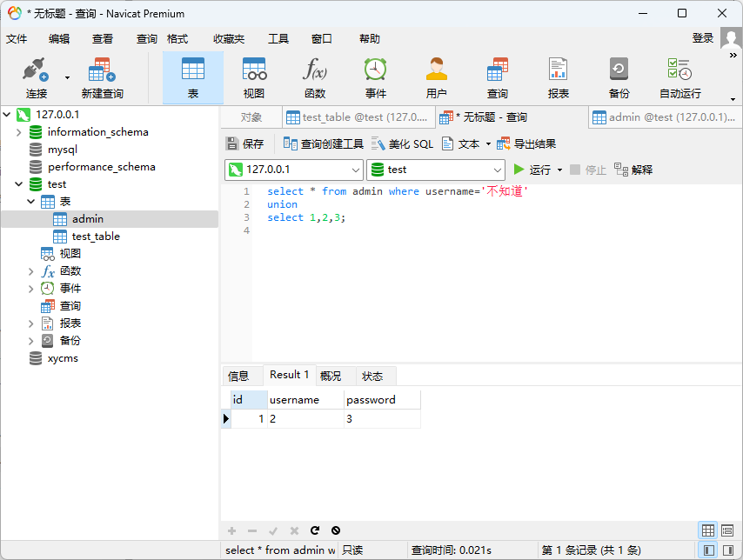Open the 用户 (User) toolbar icon
The image size is (743, 560).
coord(436,77)
